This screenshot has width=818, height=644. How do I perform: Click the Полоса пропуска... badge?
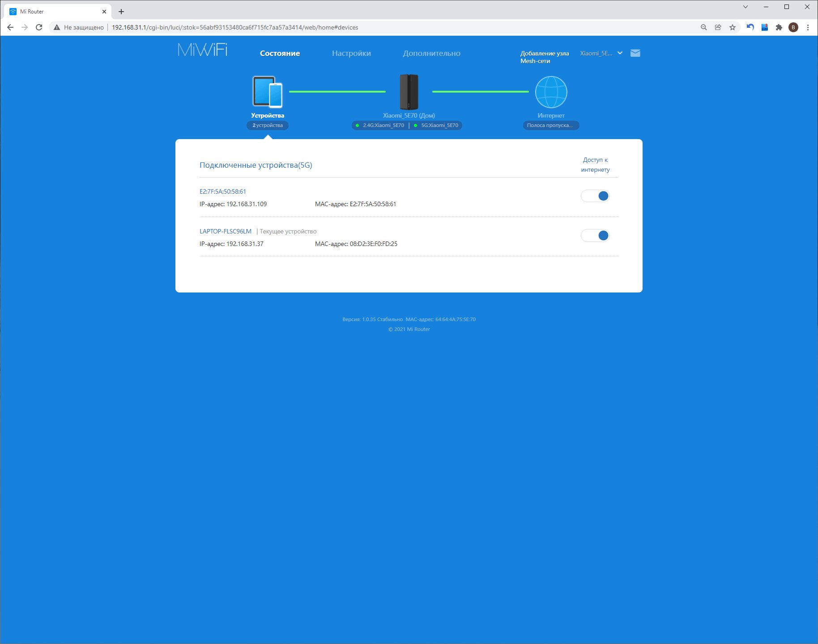pos(551,125)
